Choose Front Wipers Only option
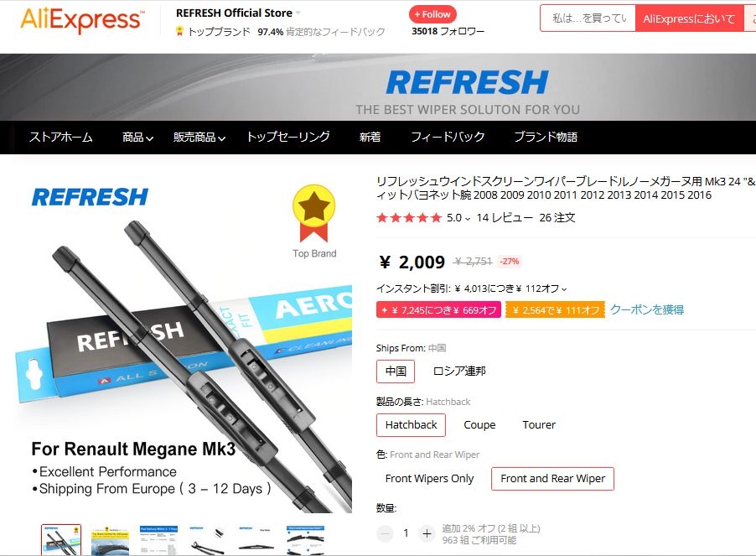 pos(429,479)
